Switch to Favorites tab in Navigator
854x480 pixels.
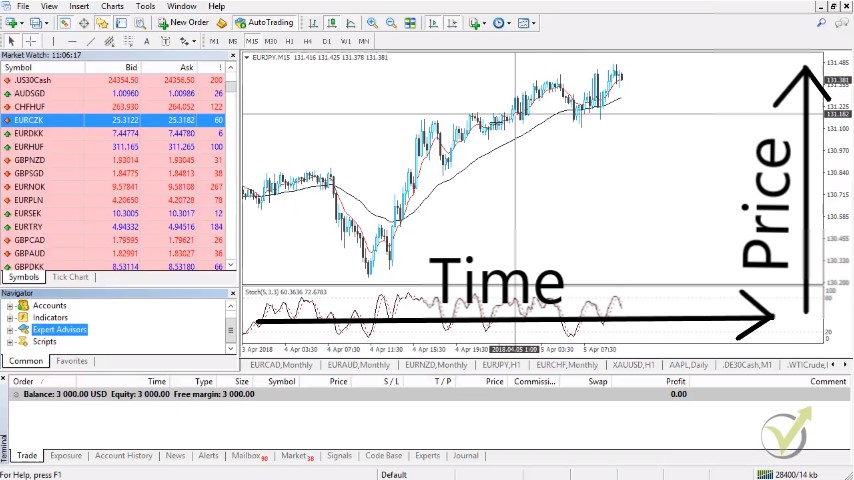pos(72,361)
